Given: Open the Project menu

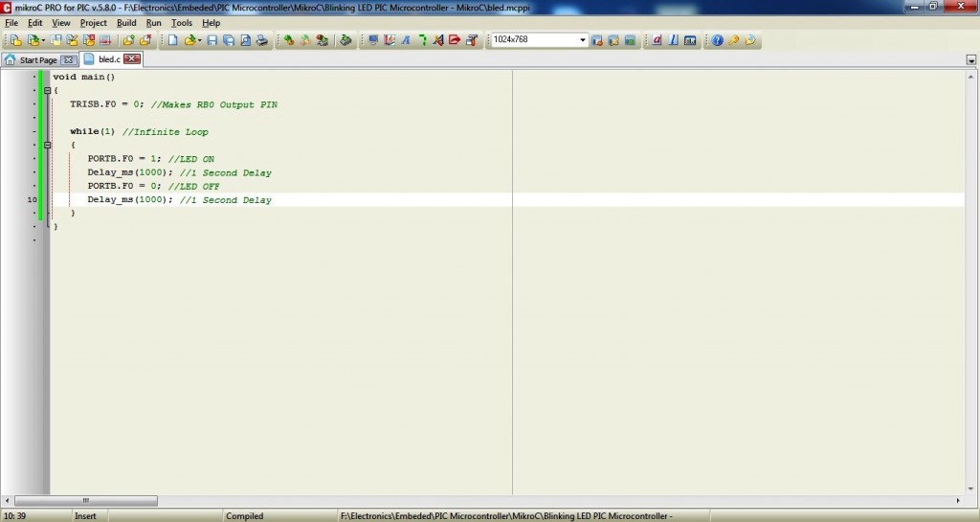Looking at the screenshot, I should [x=93, y=22].
